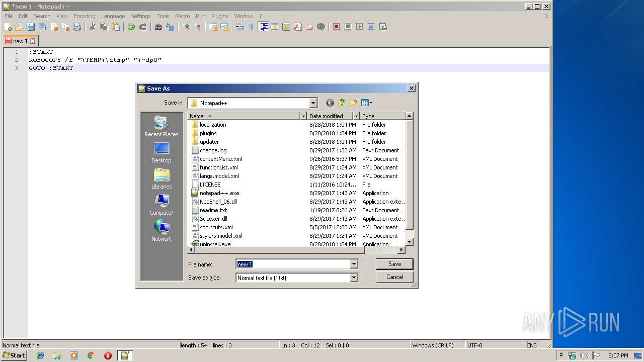
Task: Close the new 1 tab with red X
Action: (x=33, y=41)
